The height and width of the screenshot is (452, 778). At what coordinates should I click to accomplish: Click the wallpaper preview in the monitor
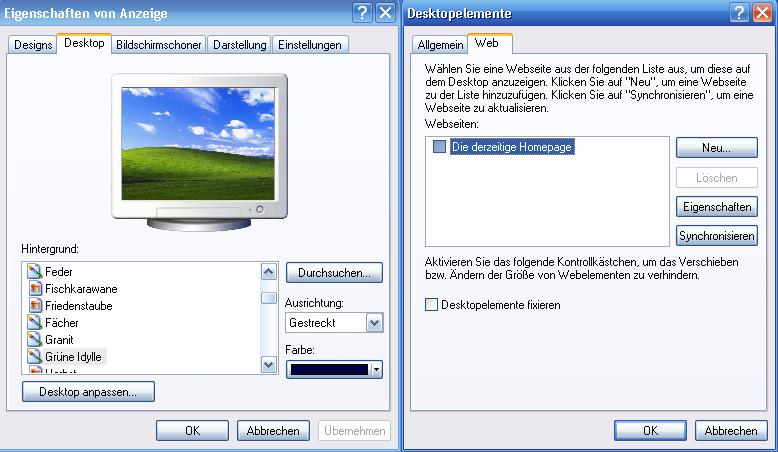(189, 140)
